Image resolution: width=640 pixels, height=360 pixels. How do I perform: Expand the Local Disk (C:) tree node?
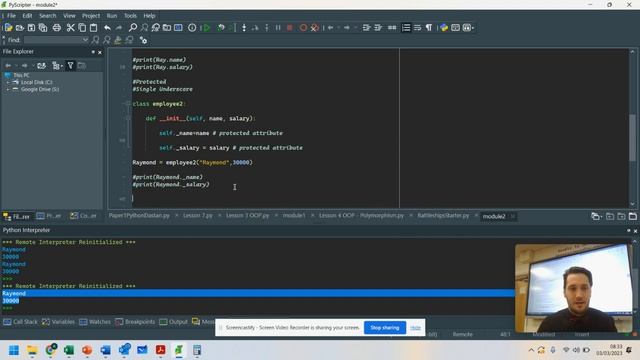point(8,82)
